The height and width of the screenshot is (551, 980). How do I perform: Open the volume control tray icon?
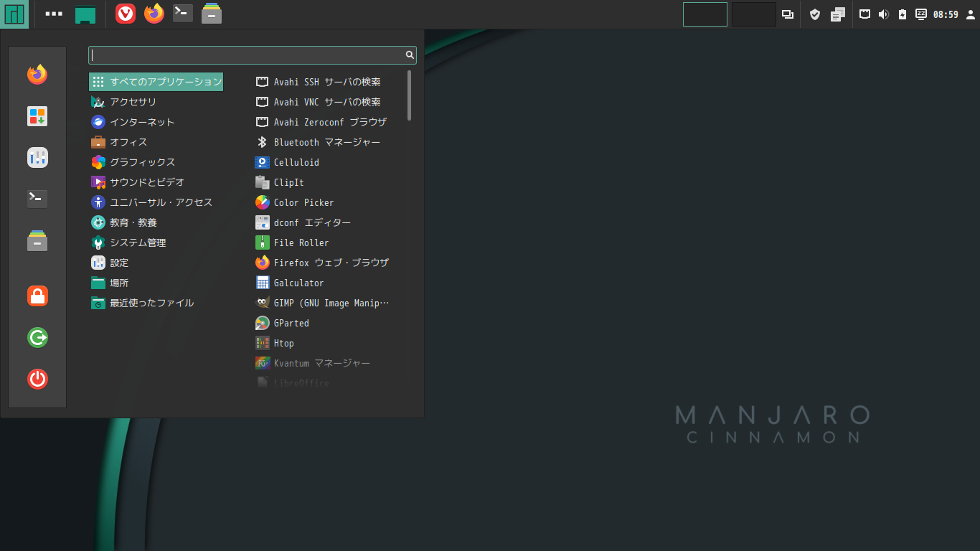(x=884, y=14)
